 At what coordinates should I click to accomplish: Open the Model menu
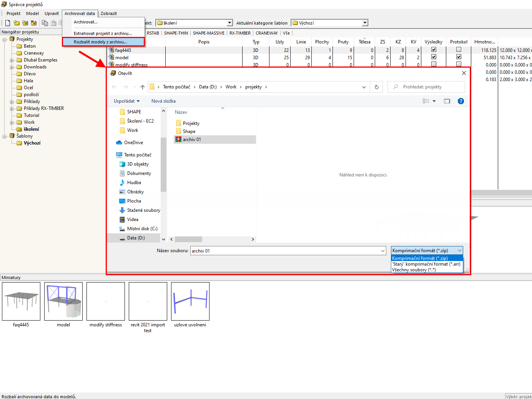point(32,13)
